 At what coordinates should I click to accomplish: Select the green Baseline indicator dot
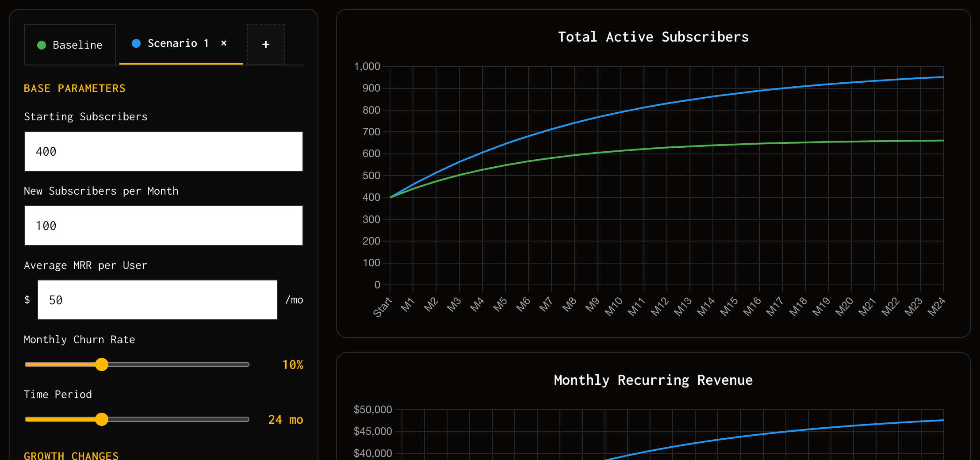42,45
